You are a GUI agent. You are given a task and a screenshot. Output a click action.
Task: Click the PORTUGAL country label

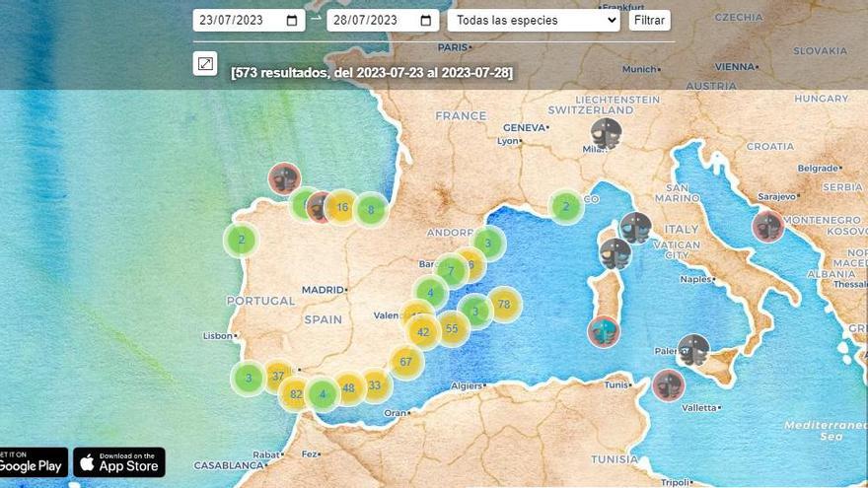coord(260,301)
